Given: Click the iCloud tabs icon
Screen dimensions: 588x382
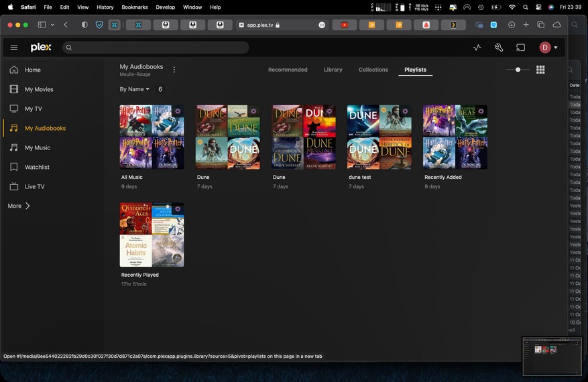Looking at the screenshot, I should coord(557,25).
